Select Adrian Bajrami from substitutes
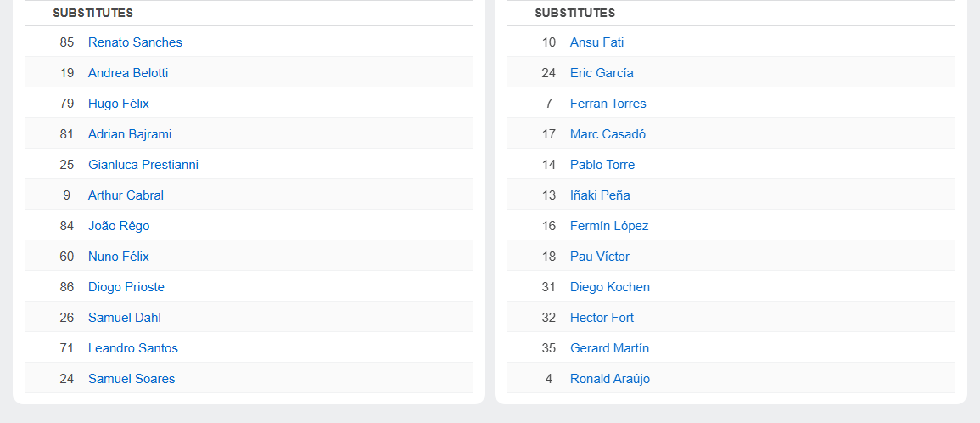 click(130, 134)
